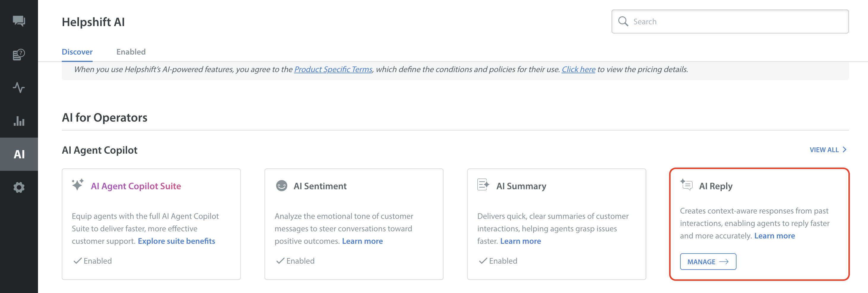Click the AI Reply message icon
The height and width of the screenshot is (293, 868).
[x=686, y=185]
